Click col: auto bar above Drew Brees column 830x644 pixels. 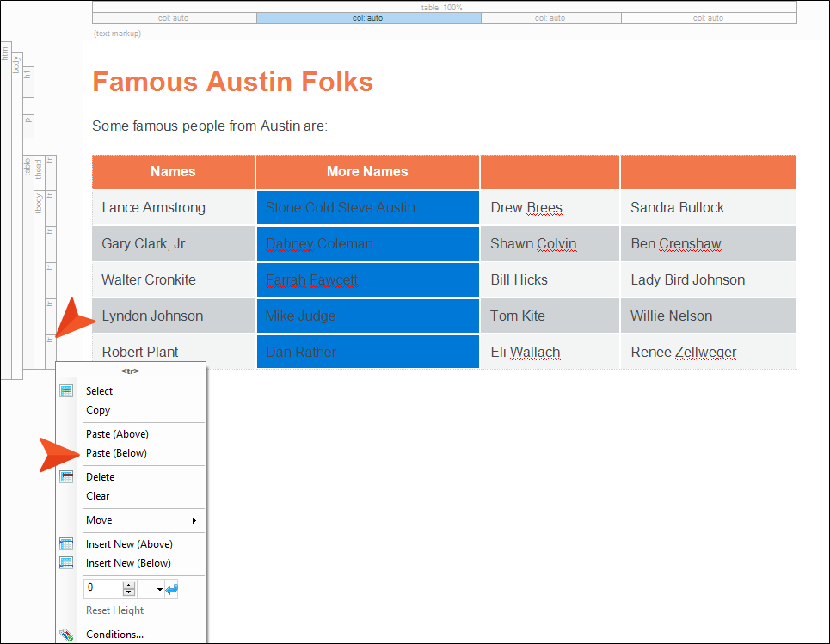(551, 18)
